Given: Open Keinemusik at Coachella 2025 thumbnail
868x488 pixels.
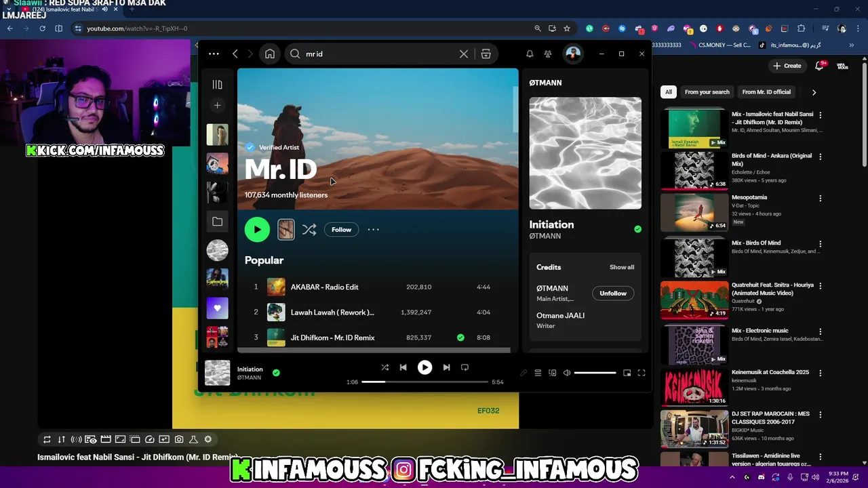Looking at the screenshot, I should 694,387.
